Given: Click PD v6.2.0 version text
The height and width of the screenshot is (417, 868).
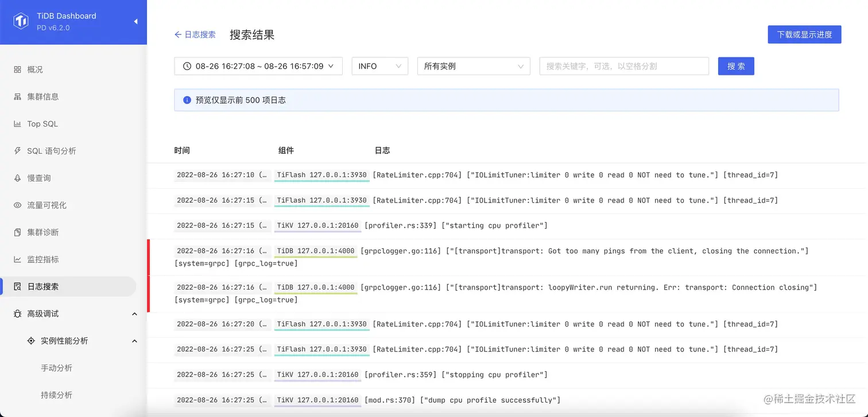Looking at the screenshot, I should (53, 28).
